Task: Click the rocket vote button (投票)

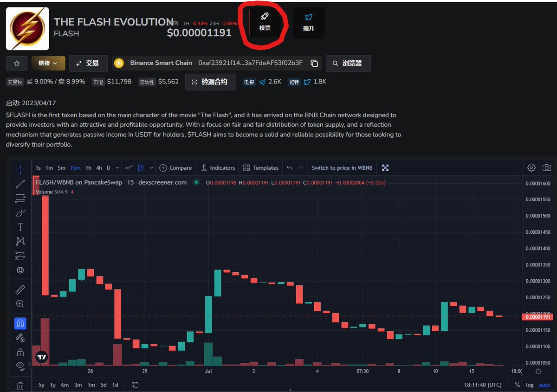Action: (x=265, y=23)
